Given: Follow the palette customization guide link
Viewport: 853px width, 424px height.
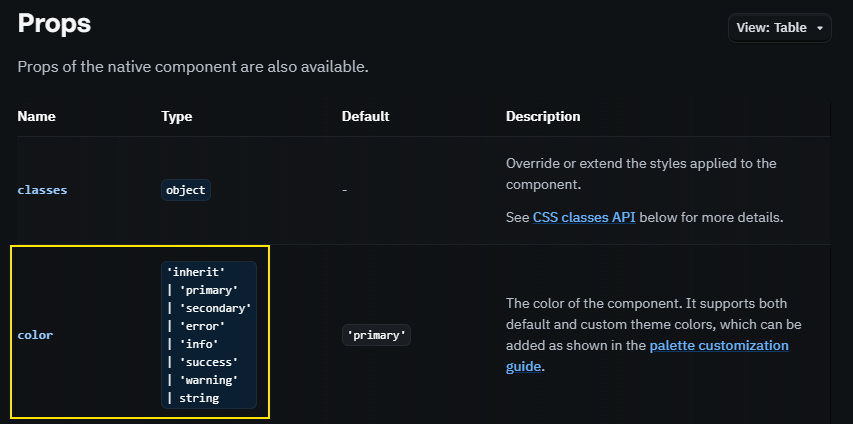Looking at the screenshot, I should click(x=719, y=346).
